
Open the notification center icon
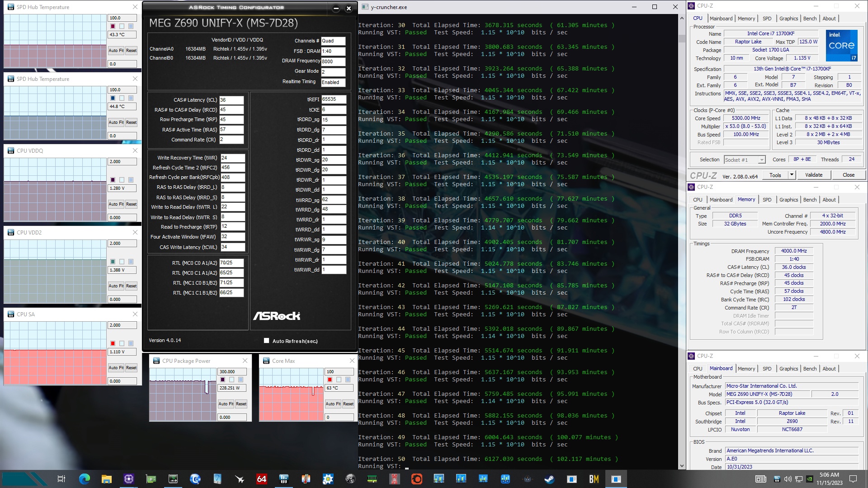tap(853, 479)
